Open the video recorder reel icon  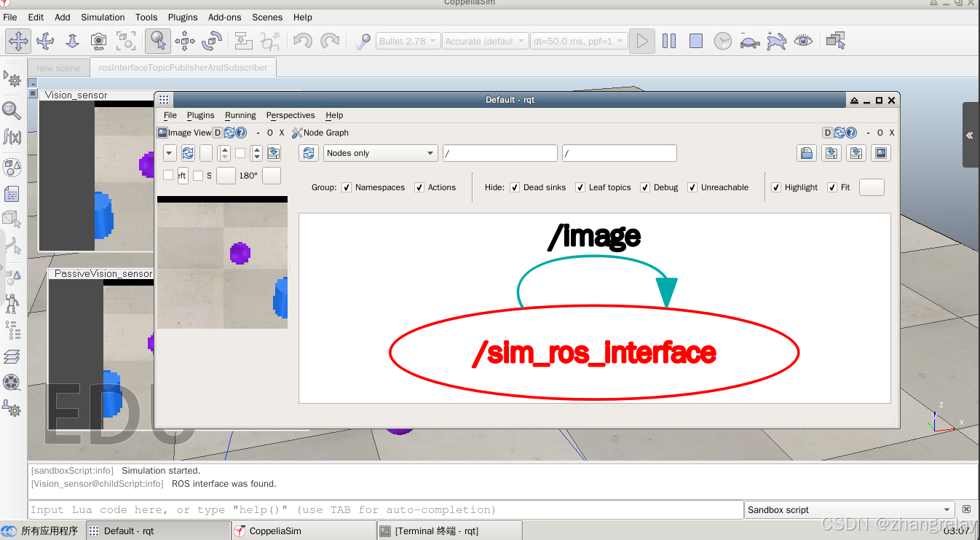[x=12, y=381]
